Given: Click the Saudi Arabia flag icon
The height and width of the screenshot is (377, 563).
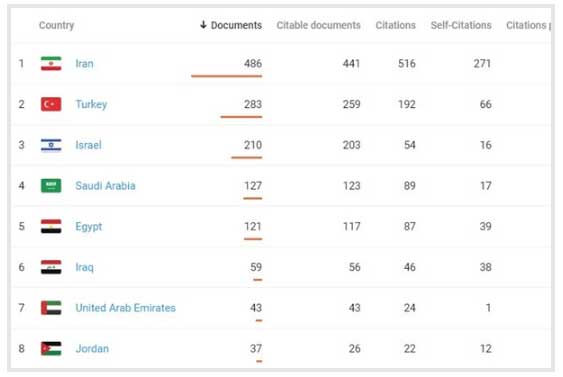Looking at the screenshot, I should pos(51,186).
